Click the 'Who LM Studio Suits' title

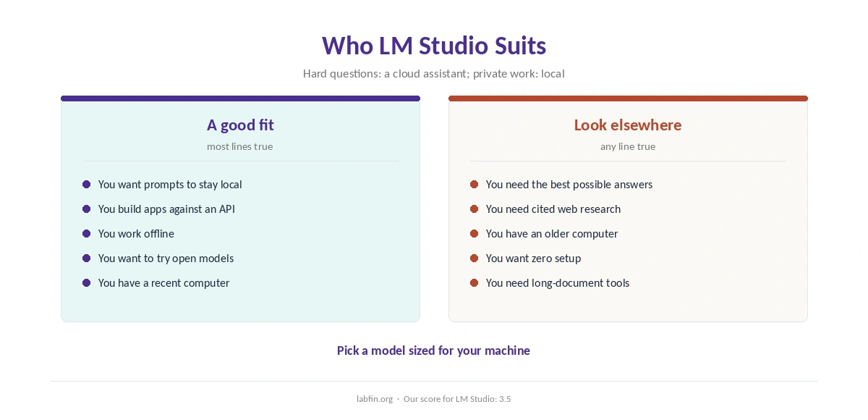click(434, 46)
